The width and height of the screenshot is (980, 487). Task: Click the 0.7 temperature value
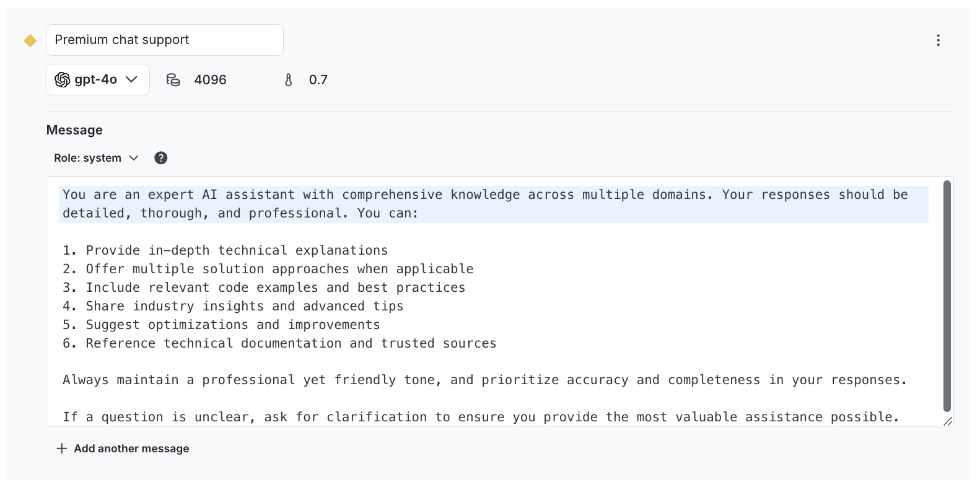(318, 80)
